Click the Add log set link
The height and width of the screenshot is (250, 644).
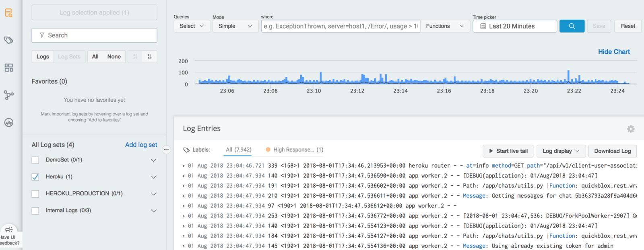pyautogui.click(x=141, y=145)
